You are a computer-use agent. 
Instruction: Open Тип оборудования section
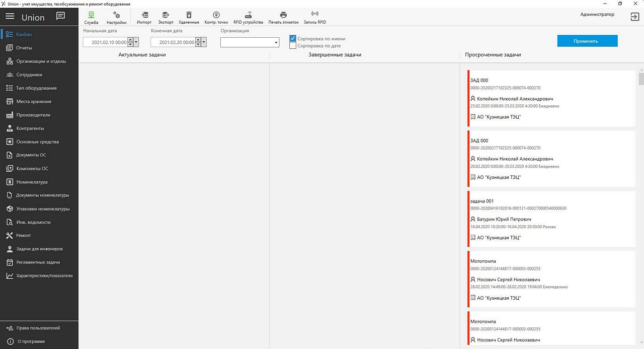click(x=39, y=88)
